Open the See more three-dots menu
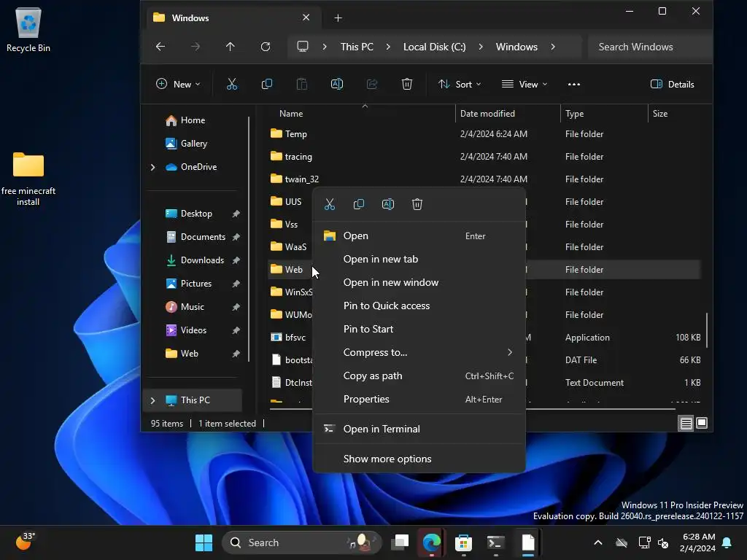The image size is (747, 560). click(x=574, y=85)
